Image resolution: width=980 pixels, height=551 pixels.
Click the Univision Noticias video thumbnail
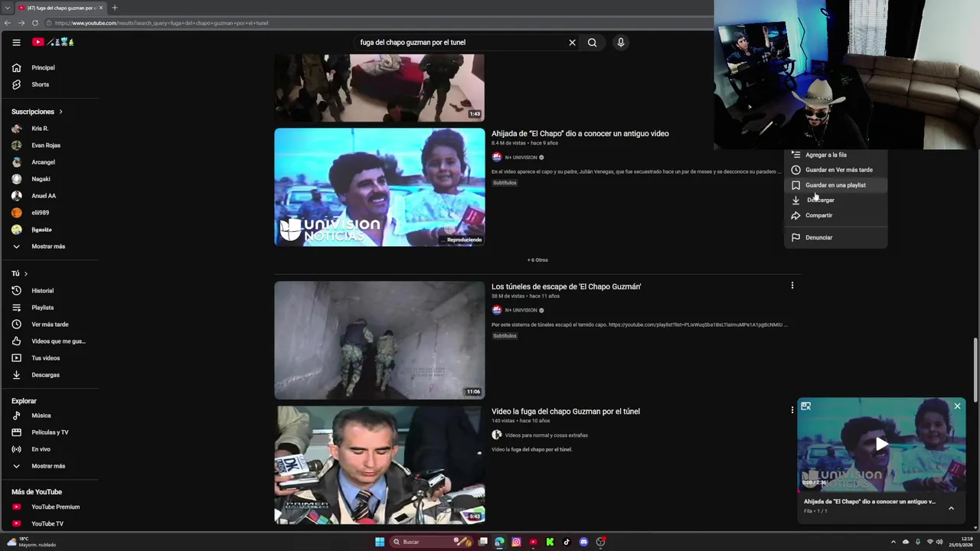pos(380,187)
